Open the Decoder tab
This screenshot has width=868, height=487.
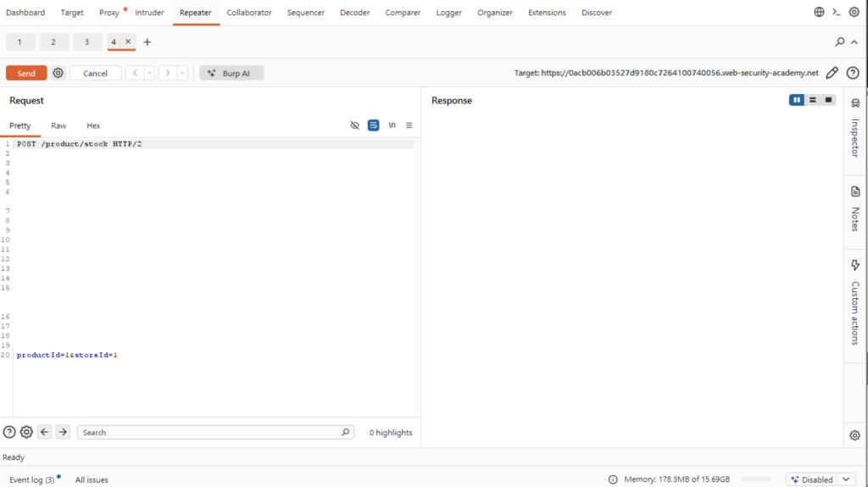click(x=355, y=12)
